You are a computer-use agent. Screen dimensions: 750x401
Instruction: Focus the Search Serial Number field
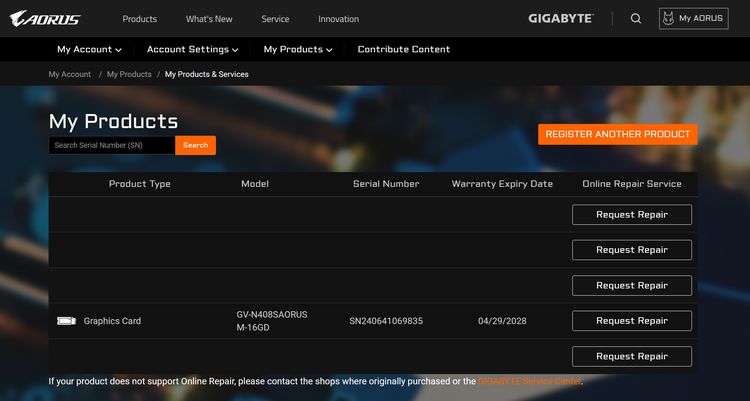coord(112,145)
